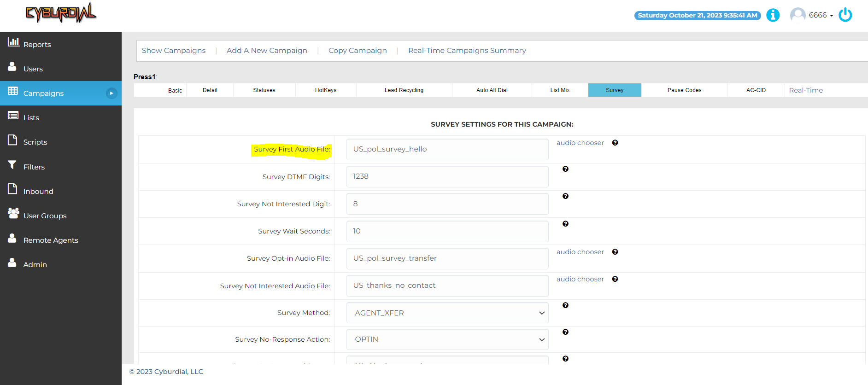Image resolution: width=868 pixels, height=385 pixels.
Task: Open help icon for Survey Not Interested Digit
Action: pos(565,196)
